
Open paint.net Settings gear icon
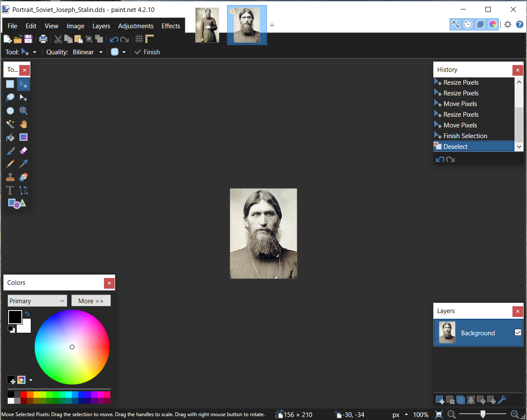tap(508, 24)
